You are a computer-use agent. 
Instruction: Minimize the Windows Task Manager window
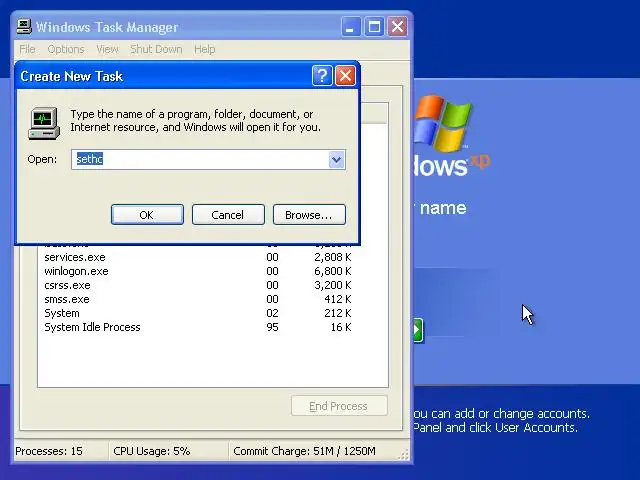tap(351, 27)
